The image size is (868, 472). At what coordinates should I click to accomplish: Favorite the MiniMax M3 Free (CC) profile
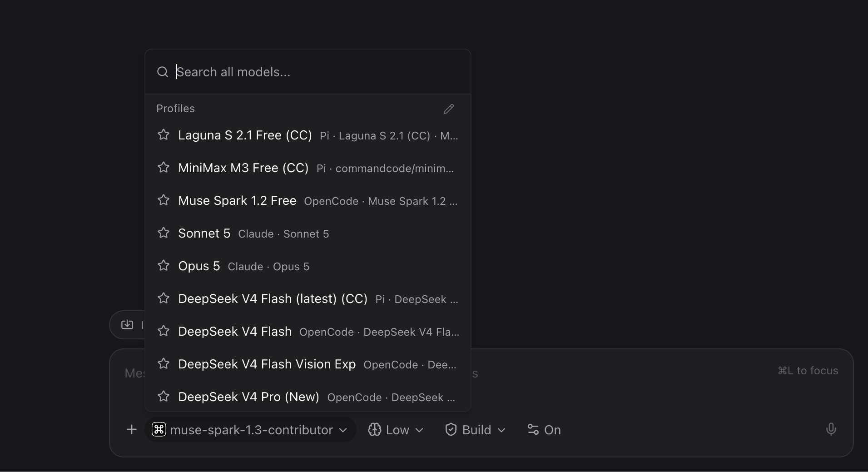point(164,168)
